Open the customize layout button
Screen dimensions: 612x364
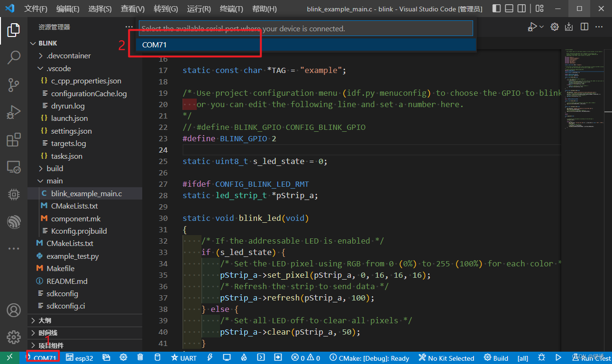[539, 9]
